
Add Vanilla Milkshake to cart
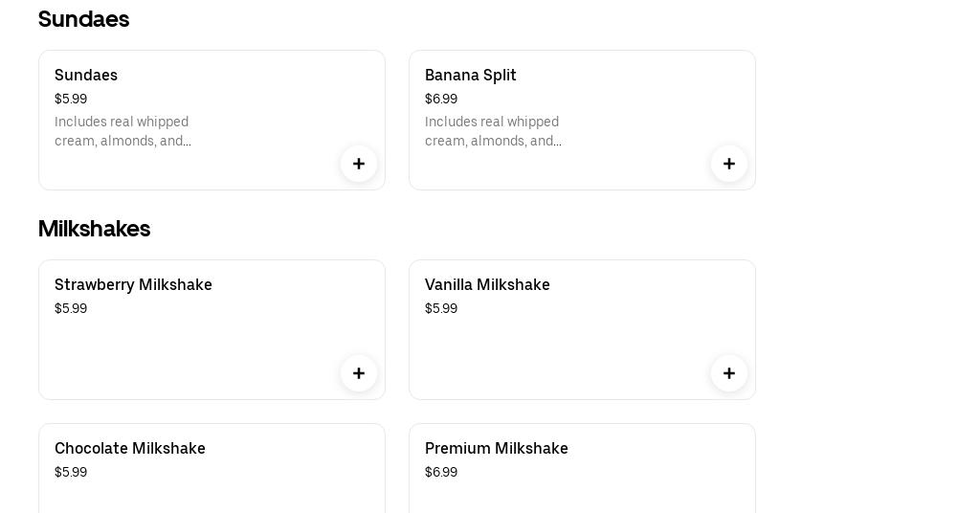tap(729, 373)
